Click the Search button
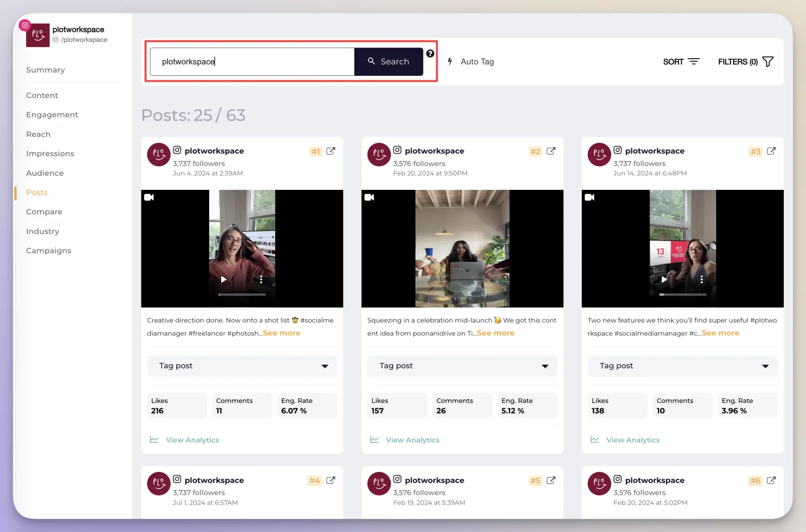806x532 pixels. pos(389,61)
